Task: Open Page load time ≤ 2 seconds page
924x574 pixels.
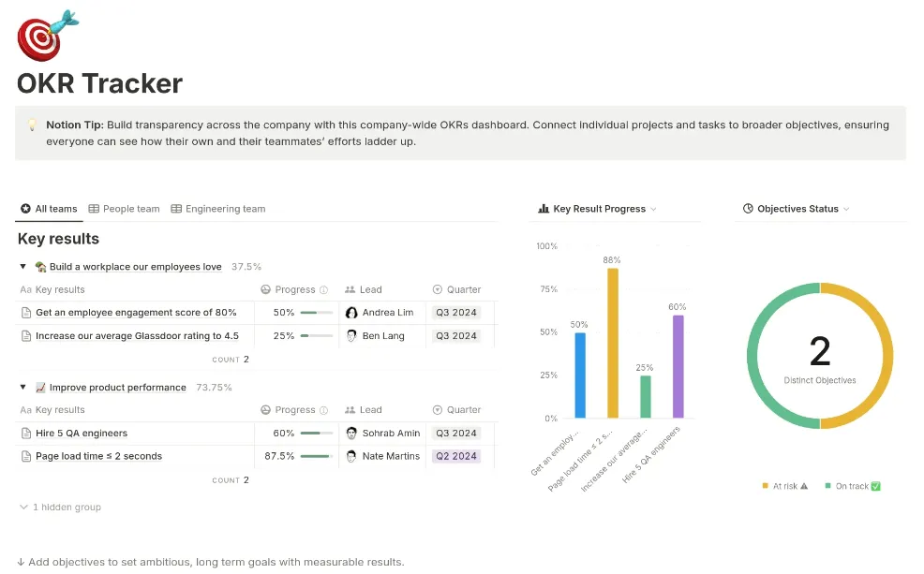Action: (x=98, y=456)
